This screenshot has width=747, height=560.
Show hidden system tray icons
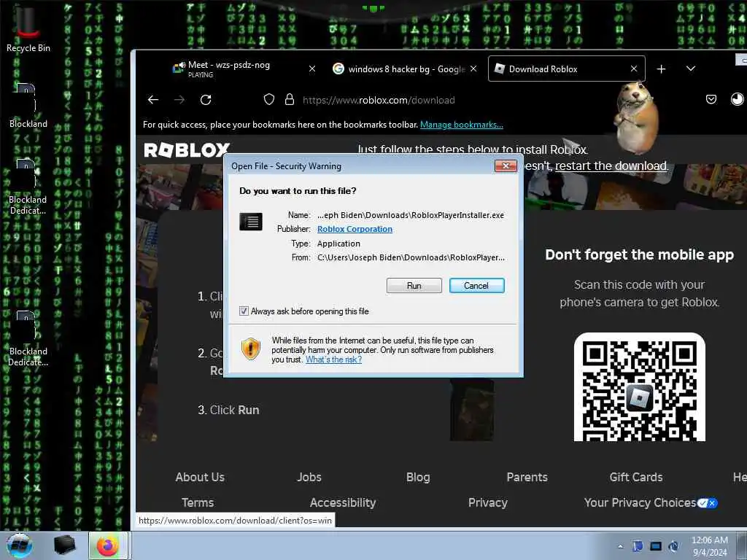(620, 546)
